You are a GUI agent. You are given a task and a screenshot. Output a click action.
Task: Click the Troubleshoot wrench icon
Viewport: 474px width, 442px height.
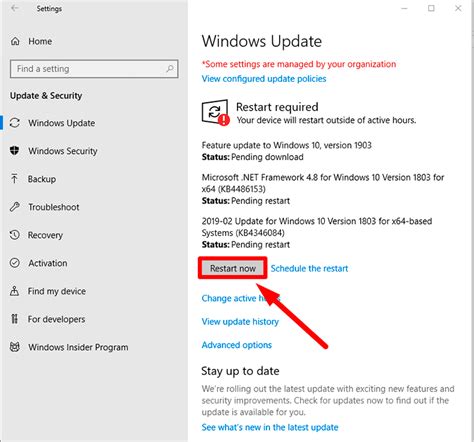tap(15, 207)
